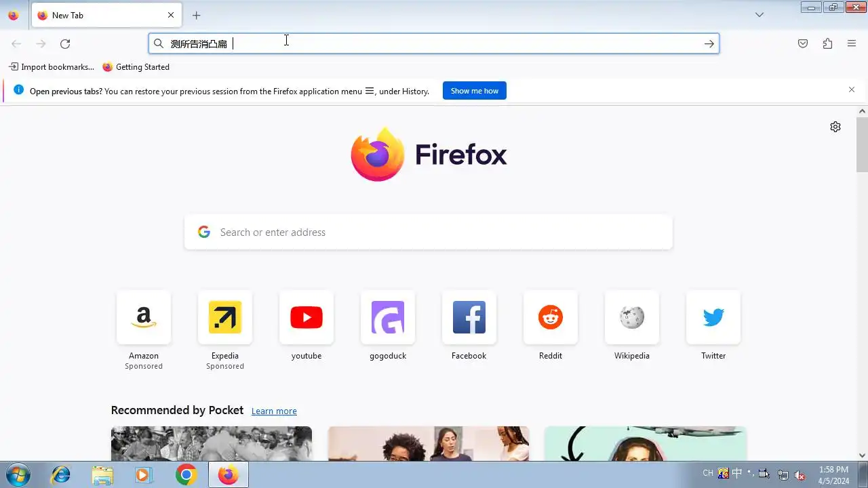Open the second Pocket story thumbnail
Screen dimensions: 868x488
[x=429, y=443]
